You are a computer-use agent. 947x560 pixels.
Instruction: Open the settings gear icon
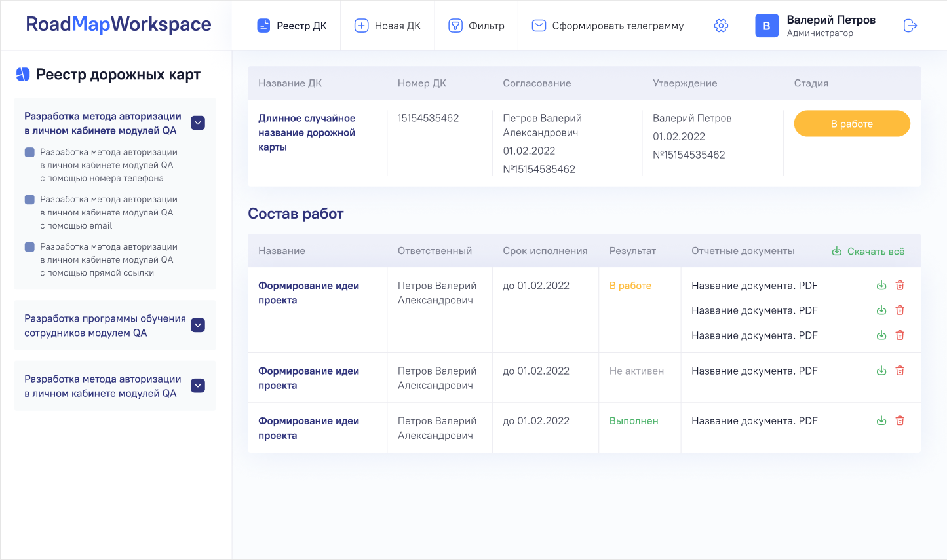tap(721, 26)
